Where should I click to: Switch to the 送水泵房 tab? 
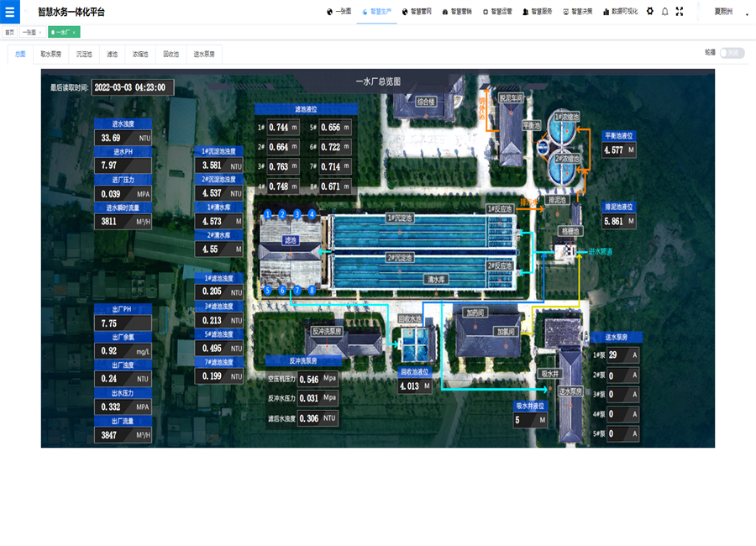click(x=204, y=54)
